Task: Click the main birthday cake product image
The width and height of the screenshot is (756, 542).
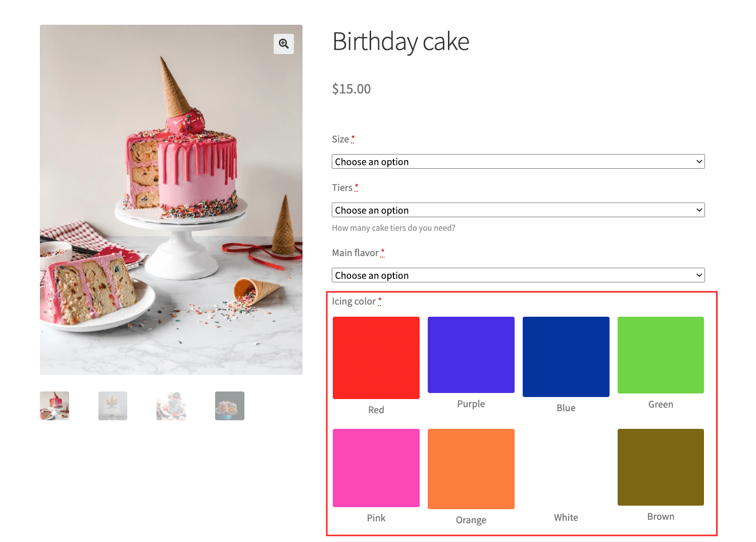Action: pyautogui.click(x=171, y=200)
